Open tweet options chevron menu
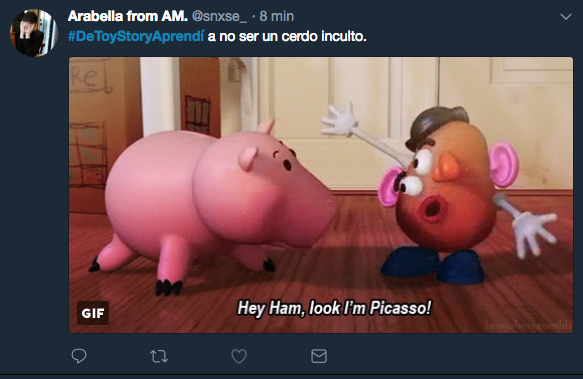 566,17
